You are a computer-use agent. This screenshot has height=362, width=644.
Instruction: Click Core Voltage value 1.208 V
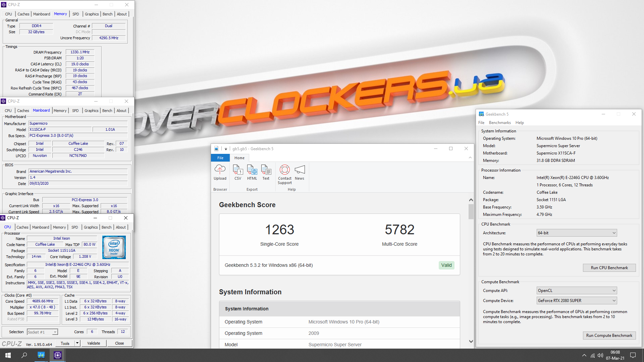click(85, 256)
